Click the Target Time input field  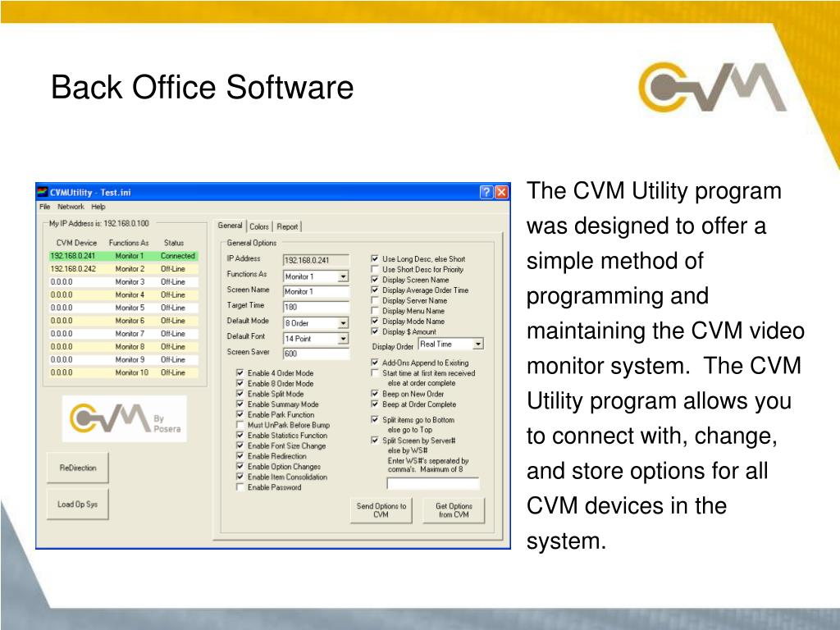coord(316,307)
